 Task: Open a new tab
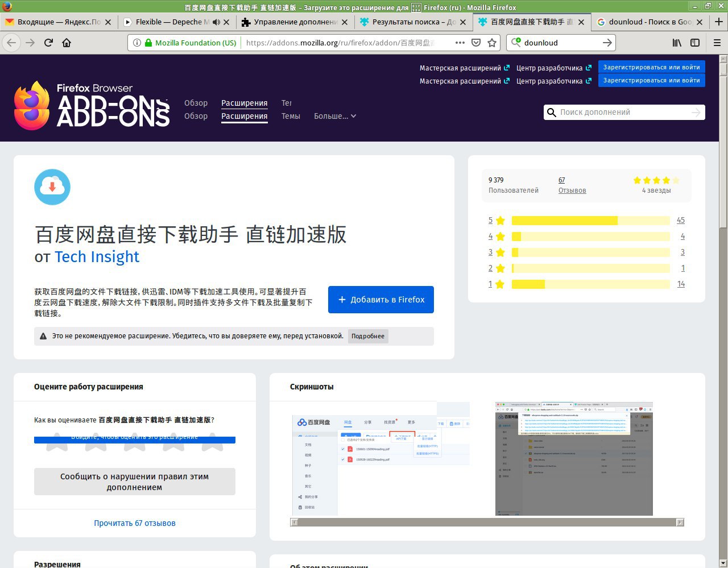pyautogui.click(x=719, y=22)
